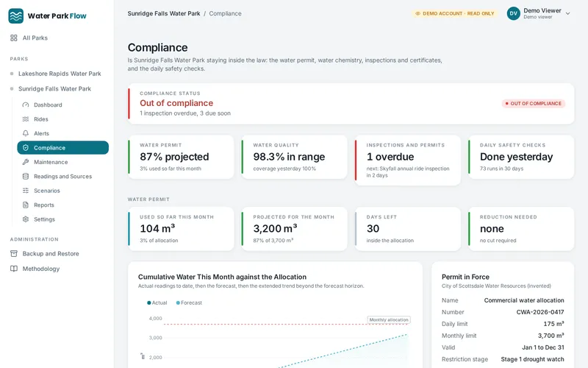Click the City of Scottsdale Water Resources subtitle

(496, 286)
